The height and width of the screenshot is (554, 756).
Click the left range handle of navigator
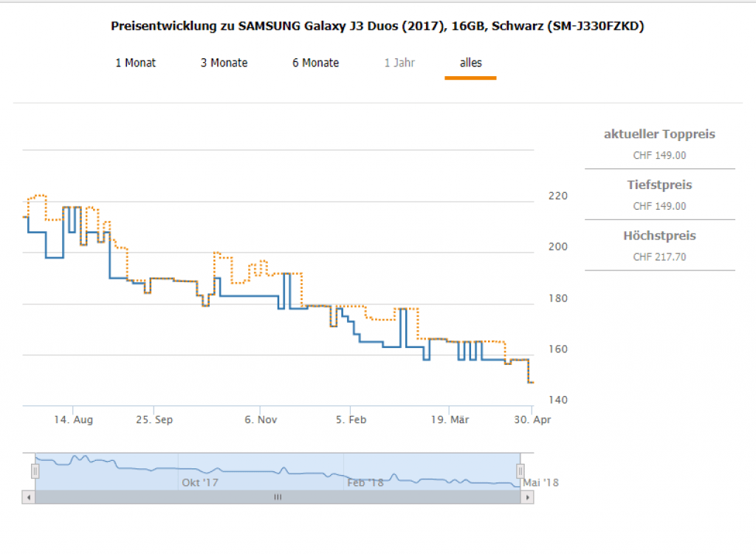pyautogui.click(x=35, y=471)
